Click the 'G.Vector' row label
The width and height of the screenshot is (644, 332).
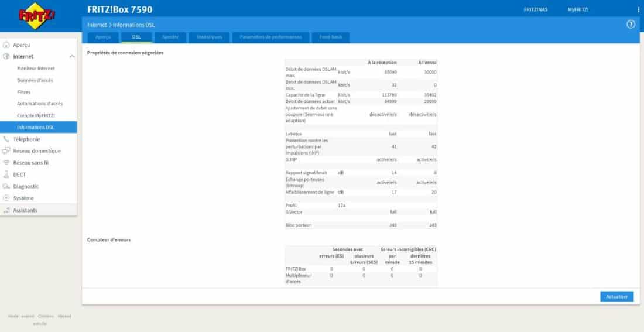tap(293, 212)
